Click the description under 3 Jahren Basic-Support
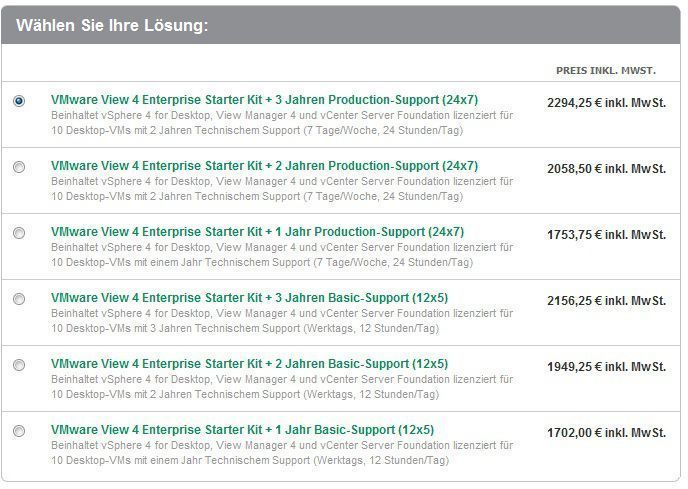The height and width of the screenshot is (489, 688). click(282, 321)
